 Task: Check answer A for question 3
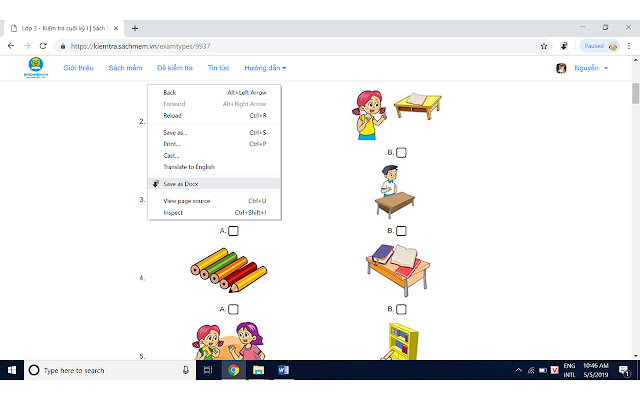[x=233, y=231]
